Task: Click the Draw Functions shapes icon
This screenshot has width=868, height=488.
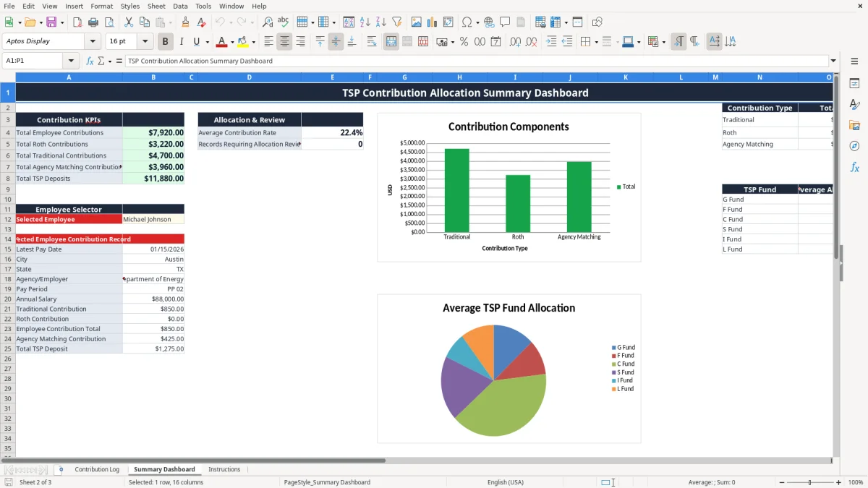Action: [x=597, y=22]
